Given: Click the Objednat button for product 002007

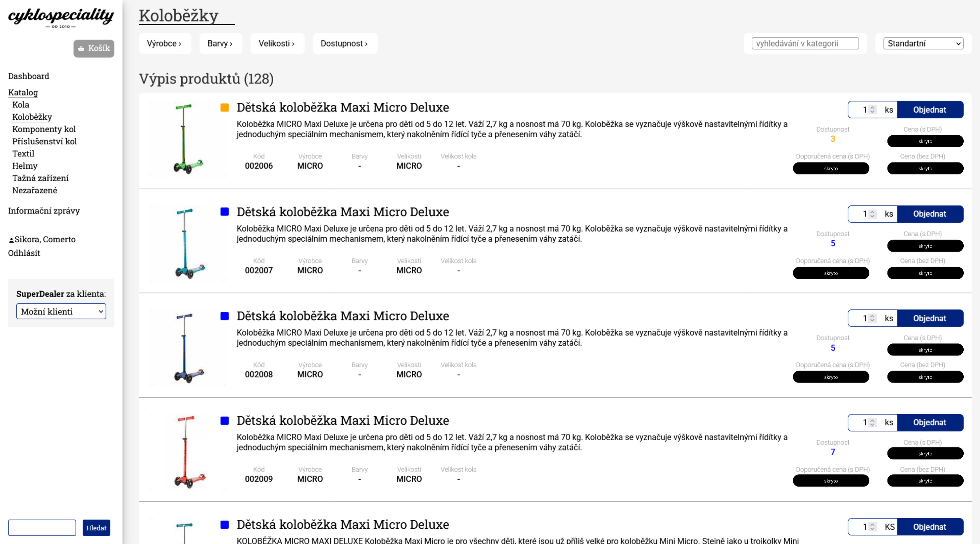Looking at the screenshot, I should 930,214.
